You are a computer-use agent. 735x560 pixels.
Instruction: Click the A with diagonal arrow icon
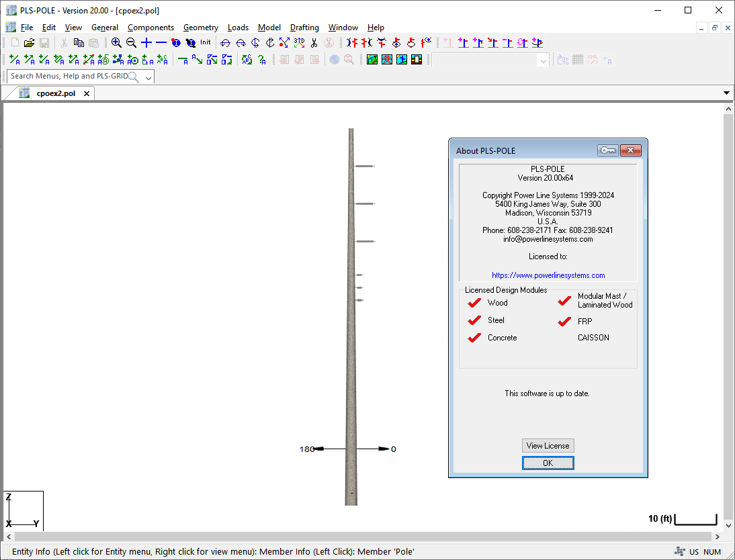tap(198, 60)
